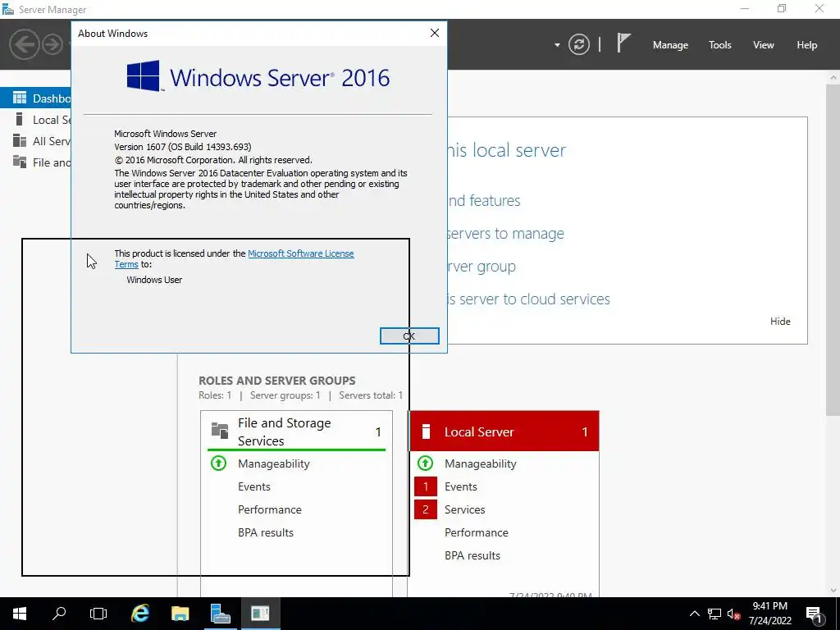Click the File and Storage Services tile icon
840x630 pixels.
220,430
